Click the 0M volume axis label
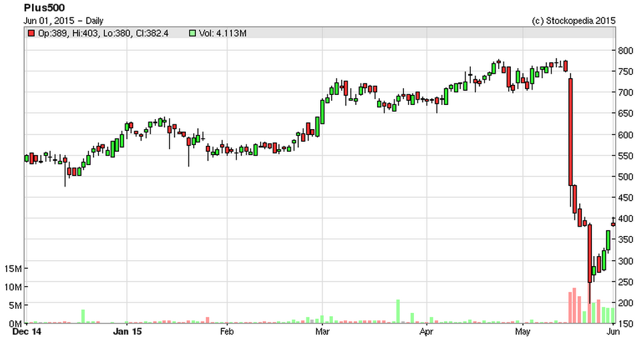Image resolution: width=644 pixels, height=353 pixels. coord(15,324)
